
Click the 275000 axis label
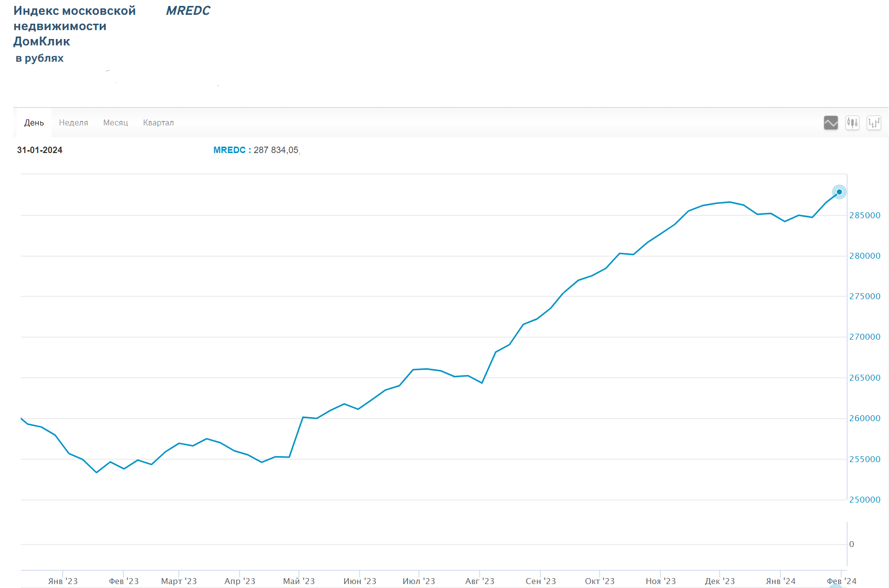[x=865, y=296]
